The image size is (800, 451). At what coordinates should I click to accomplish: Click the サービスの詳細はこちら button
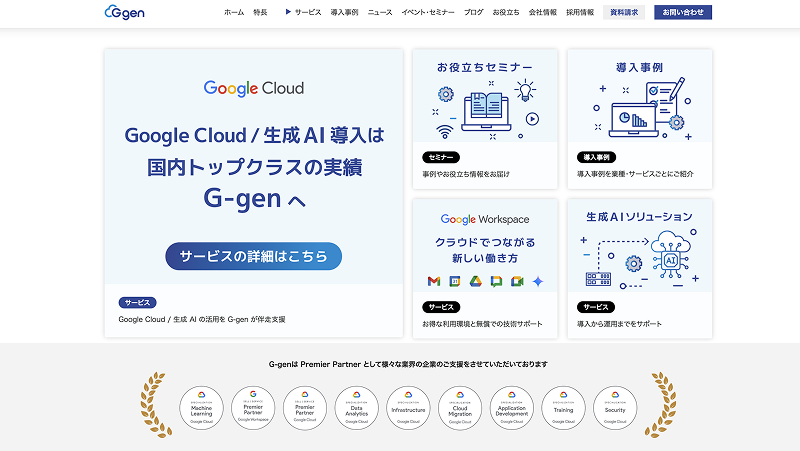[x=254, y=256]
